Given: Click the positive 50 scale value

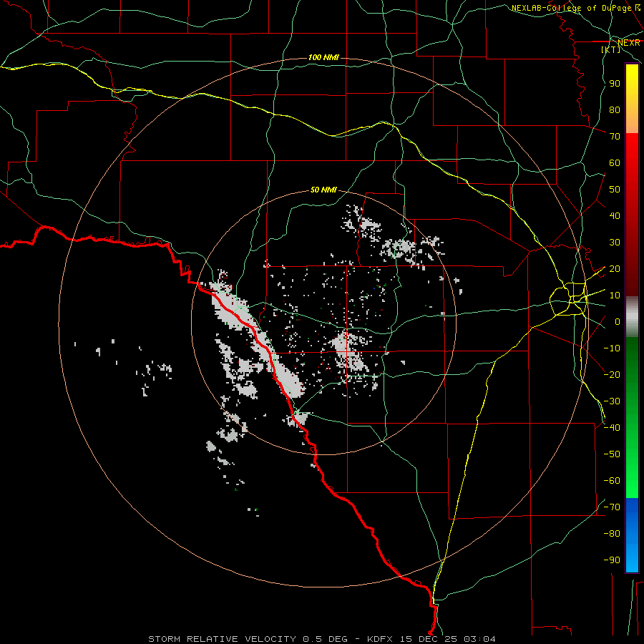Looking at the screenshot, I should [x=615, y=190].
